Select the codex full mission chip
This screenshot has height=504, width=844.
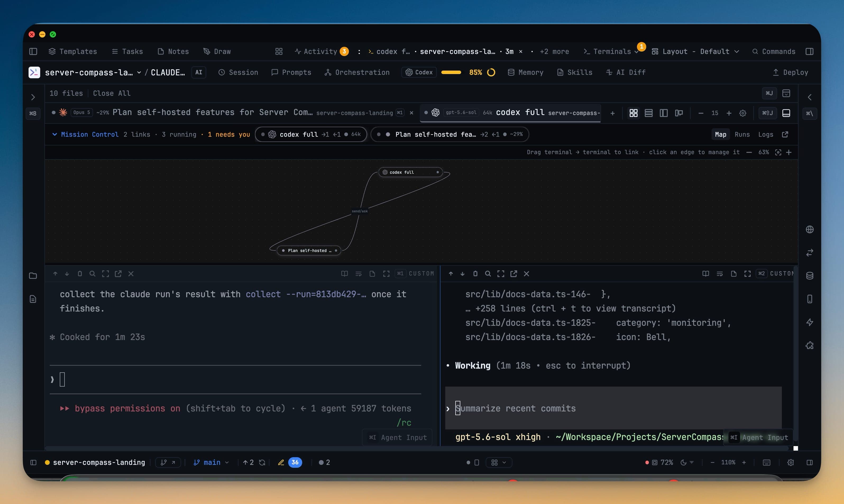pyautogui.click(x=311, y=134)
